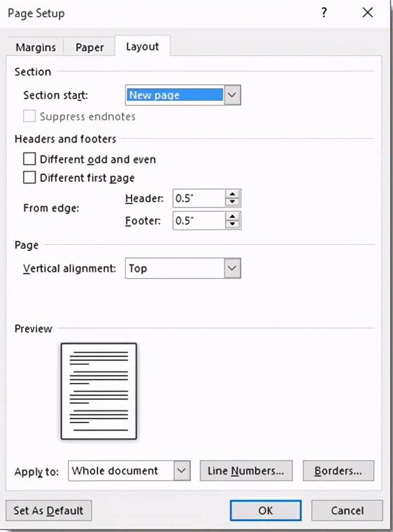Increase Header distance with up arrow
The height and width of the screenshot is (532, 393).
232,194
